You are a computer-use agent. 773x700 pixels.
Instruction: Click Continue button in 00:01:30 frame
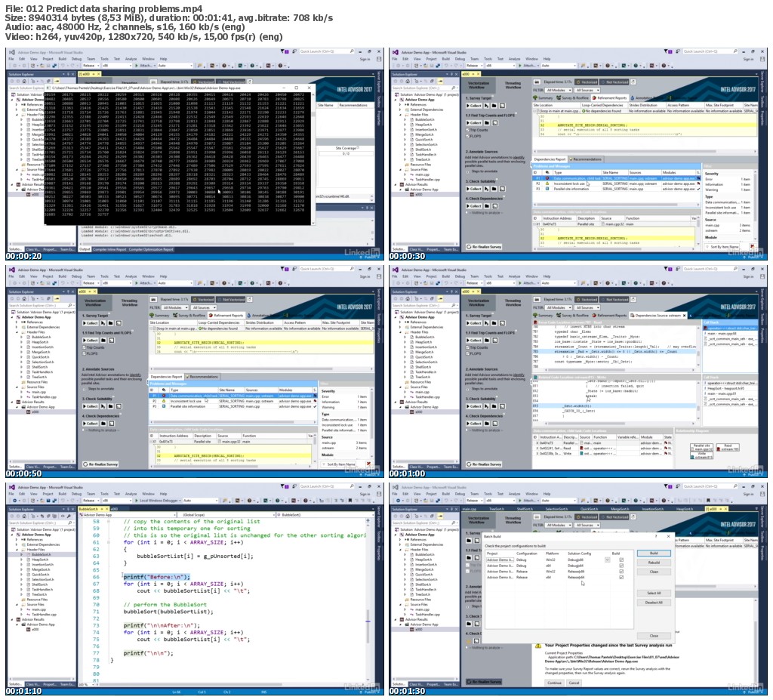click(x=554, y=683)
